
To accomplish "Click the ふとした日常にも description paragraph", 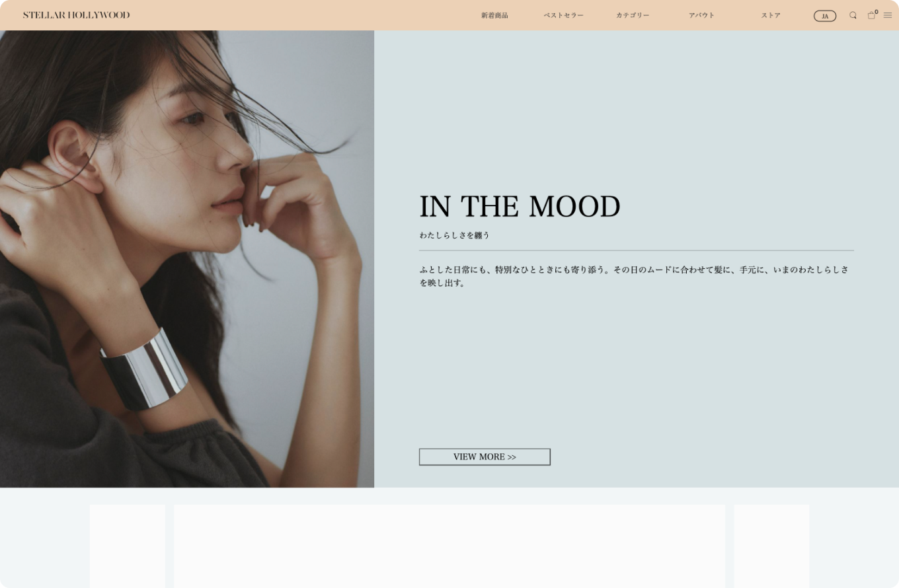I will (x=635, y=276).
